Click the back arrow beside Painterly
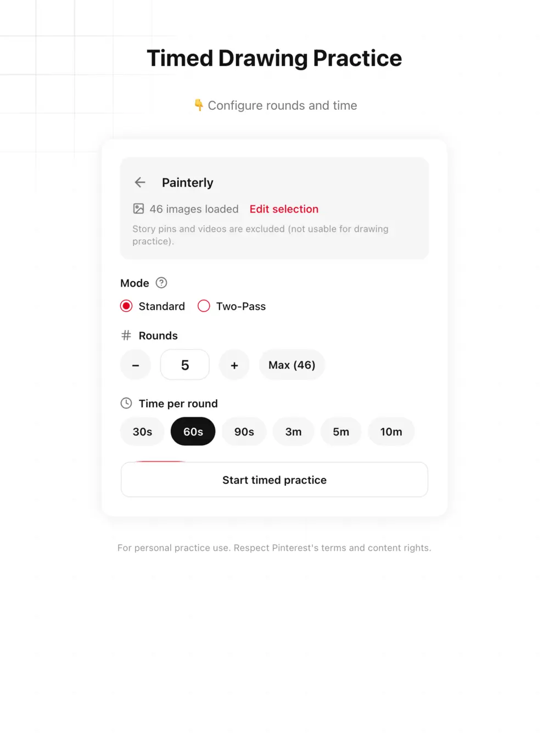The height and width of the screenshot is (756, 549). coord(140,182)
